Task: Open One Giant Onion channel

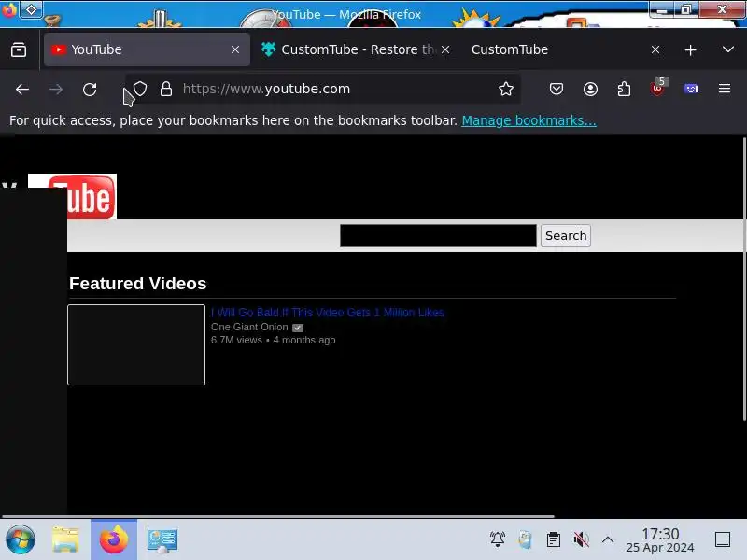Action: pyautogui.click(x=249, y=328)
